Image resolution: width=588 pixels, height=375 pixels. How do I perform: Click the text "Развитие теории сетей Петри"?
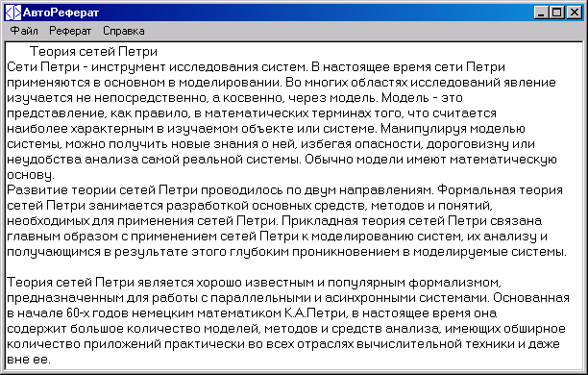pos(103,190)
